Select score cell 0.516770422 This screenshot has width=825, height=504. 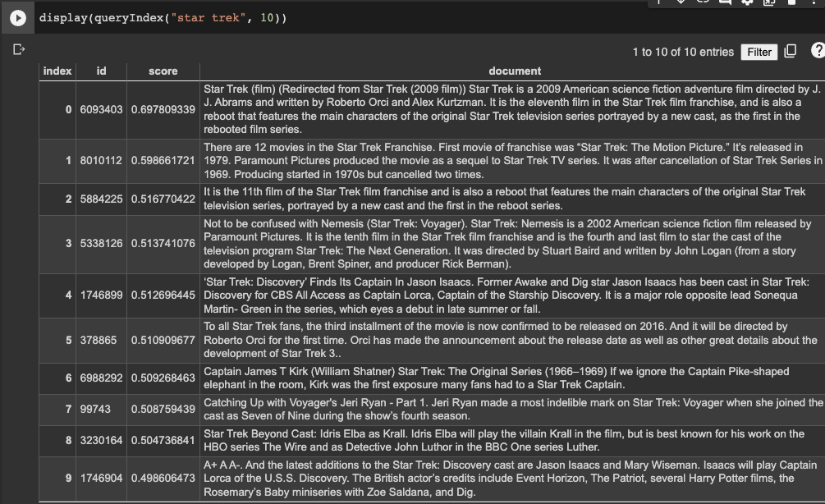[163, 199]
